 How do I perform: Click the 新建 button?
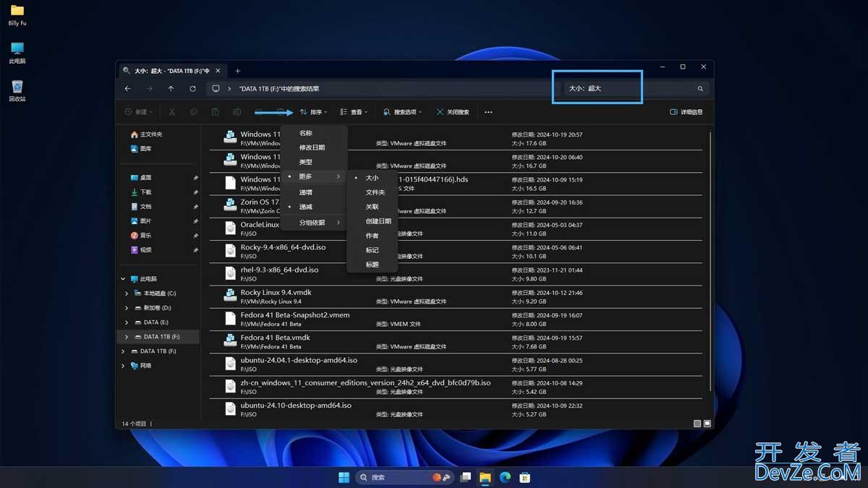[x=139, y=112]
